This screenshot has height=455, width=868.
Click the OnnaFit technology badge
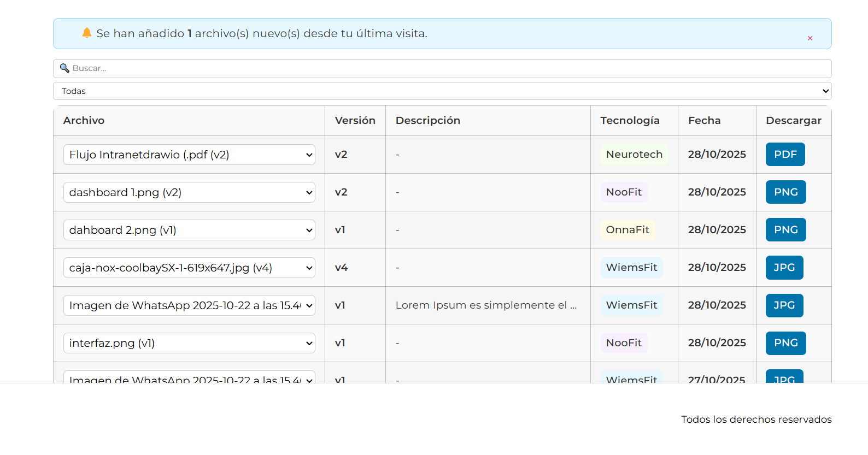627,230
